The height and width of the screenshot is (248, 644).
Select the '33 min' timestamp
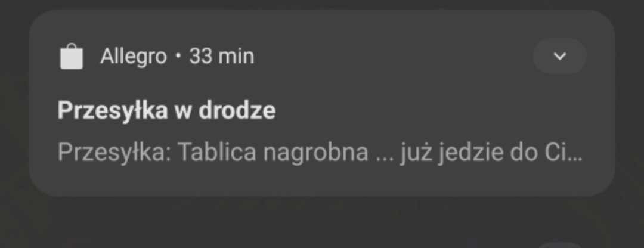coord(221,56)
